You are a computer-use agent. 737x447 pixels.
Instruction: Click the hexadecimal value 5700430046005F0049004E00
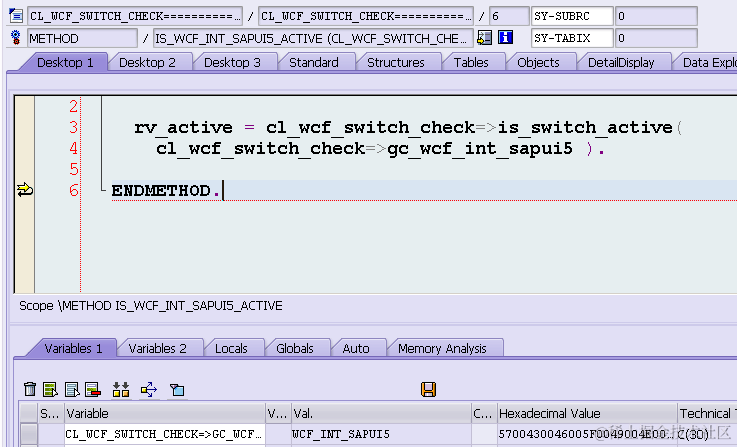click(587, 434)
